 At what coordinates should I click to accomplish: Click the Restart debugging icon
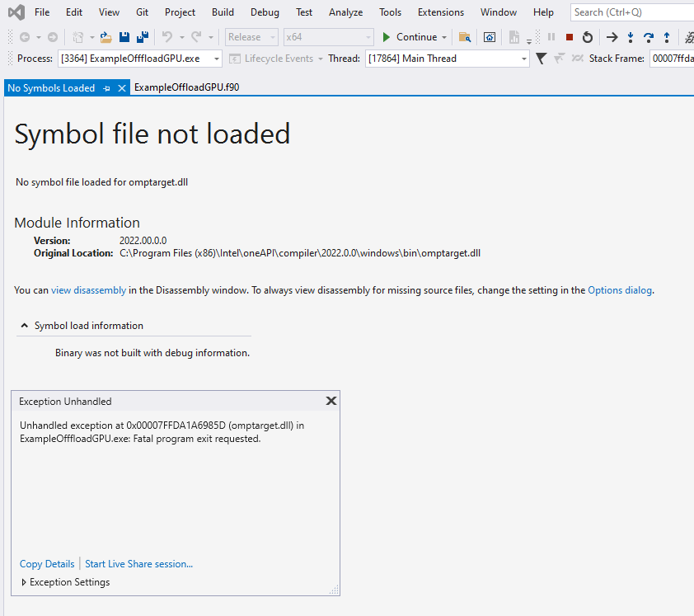588,36
